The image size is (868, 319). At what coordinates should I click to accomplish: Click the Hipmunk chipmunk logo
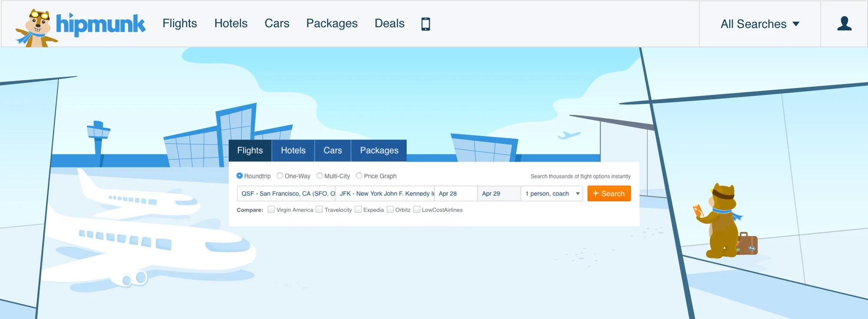[36, 28]
